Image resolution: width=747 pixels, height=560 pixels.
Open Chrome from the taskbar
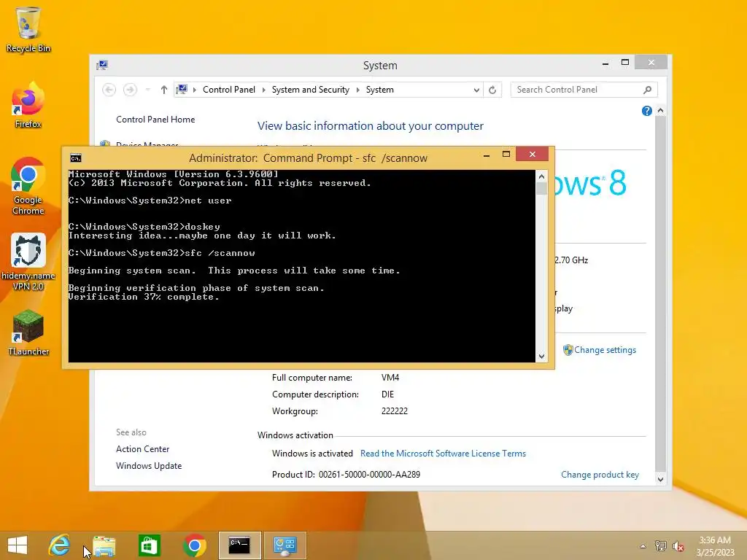pyautogui.click(x=194, y=545)
